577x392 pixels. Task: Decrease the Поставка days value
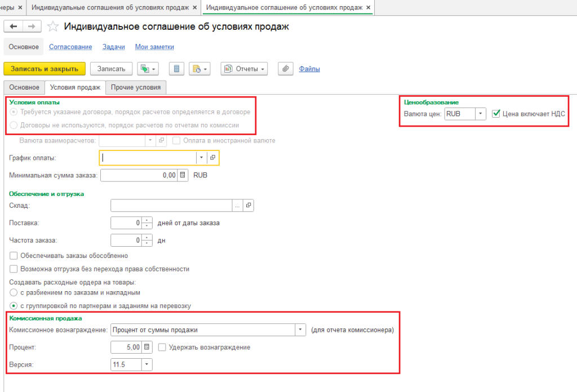pyautogui.click(x=147, y=226)
